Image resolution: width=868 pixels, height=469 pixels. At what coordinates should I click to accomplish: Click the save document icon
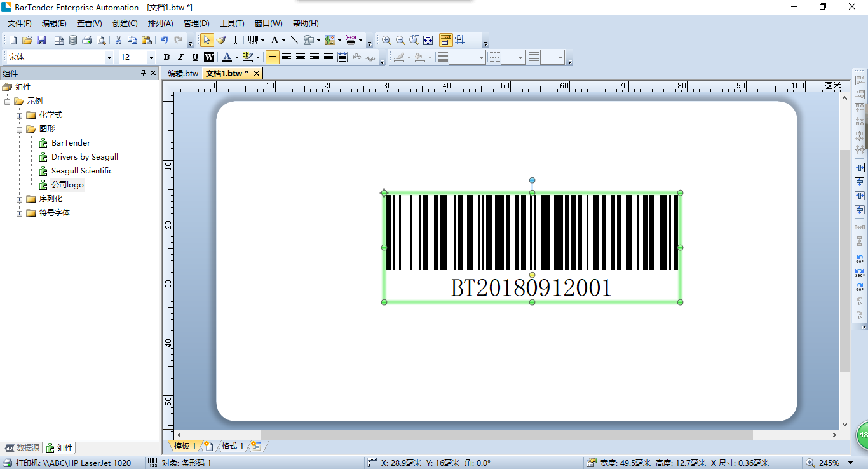(41, 40)
